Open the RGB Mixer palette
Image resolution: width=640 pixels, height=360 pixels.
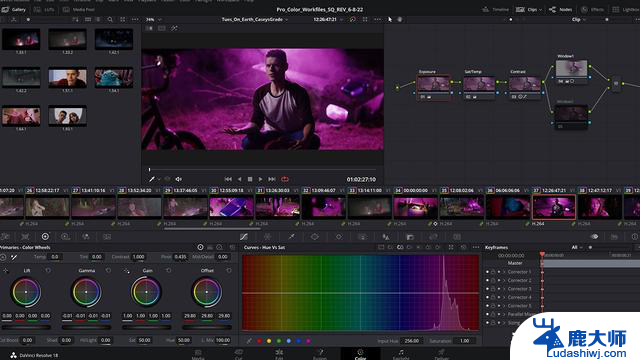(86, 237)
